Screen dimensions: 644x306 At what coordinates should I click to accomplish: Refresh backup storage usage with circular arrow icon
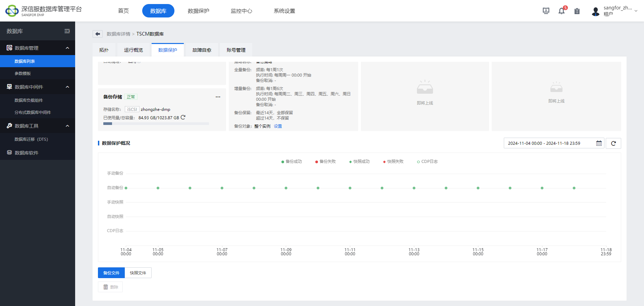[183, 118]
